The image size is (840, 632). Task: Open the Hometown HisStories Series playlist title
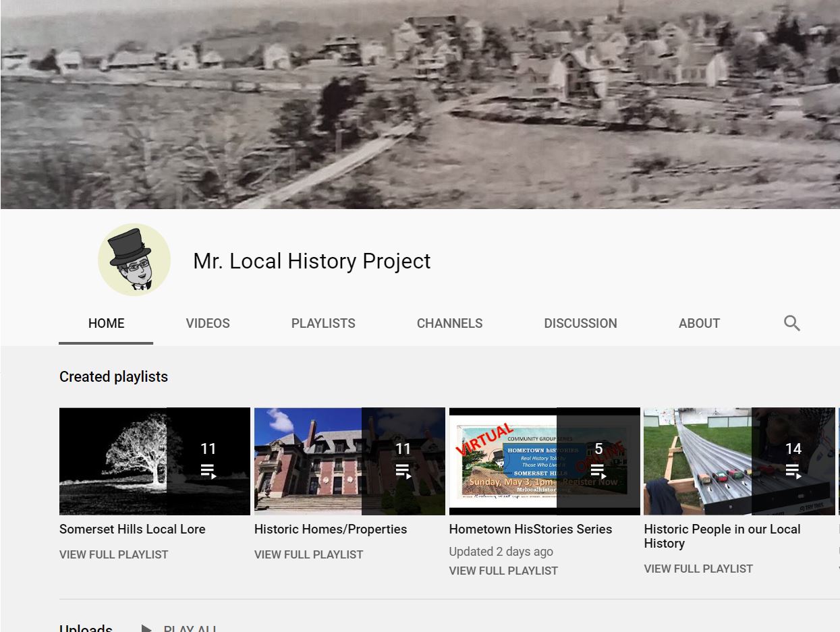530,529
